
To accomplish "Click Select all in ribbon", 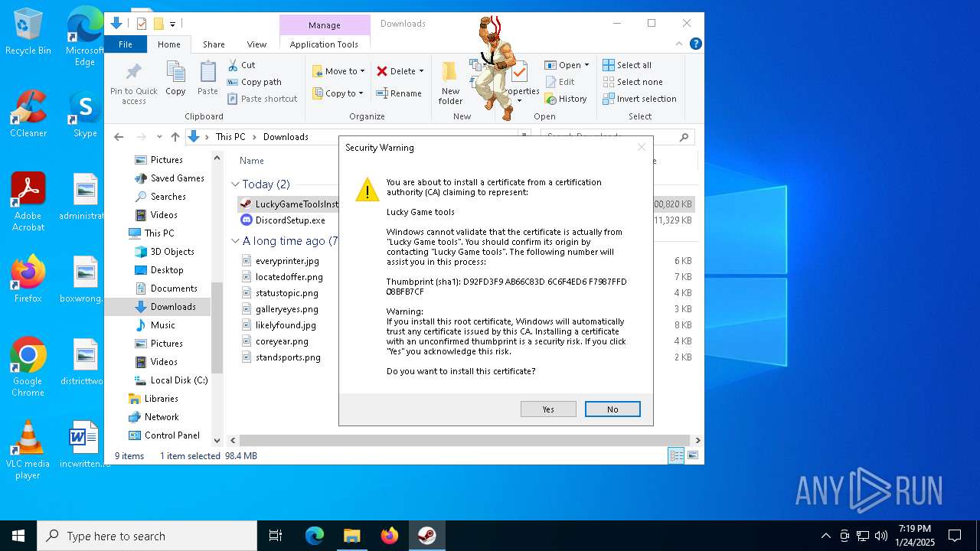I will point(627,65).
